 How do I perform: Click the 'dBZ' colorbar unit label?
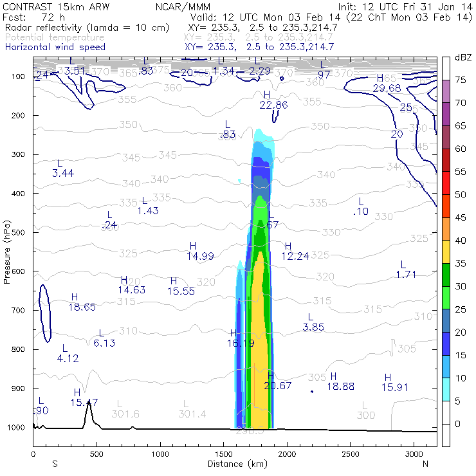click(463, 57)
